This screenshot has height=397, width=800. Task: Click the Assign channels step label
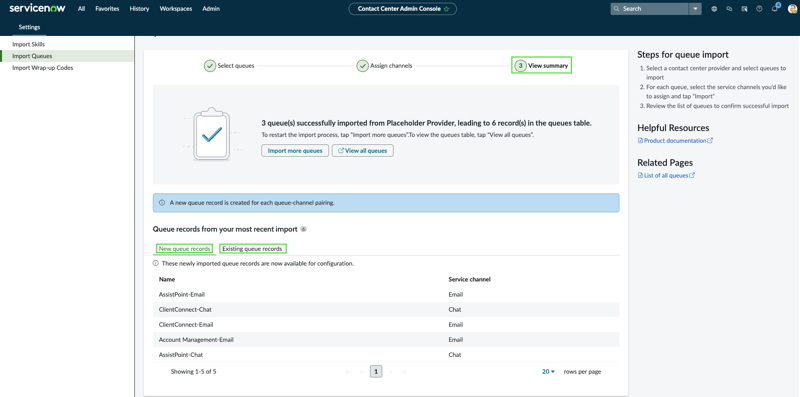coord(391,66)
